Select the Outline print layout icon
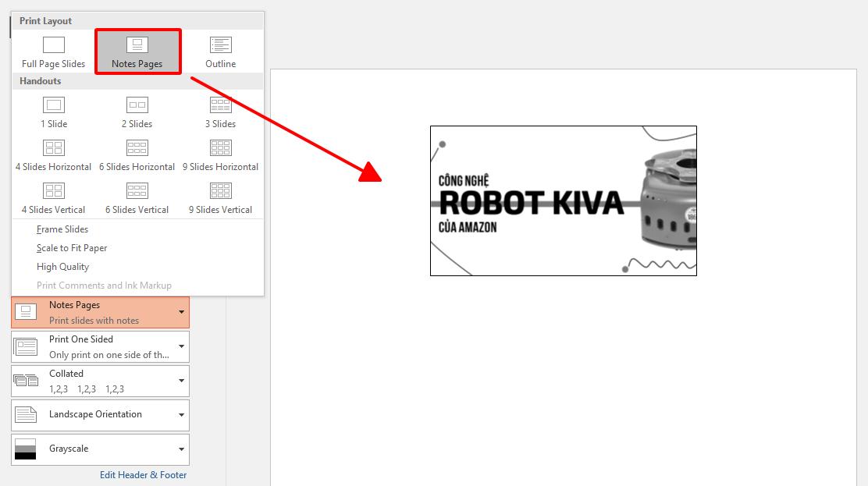Image resolution: width=868 pixels, height=486 pixels. pos(220,44)
